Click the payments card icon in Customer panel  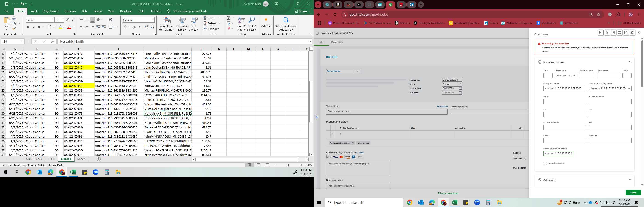point(619,33)
